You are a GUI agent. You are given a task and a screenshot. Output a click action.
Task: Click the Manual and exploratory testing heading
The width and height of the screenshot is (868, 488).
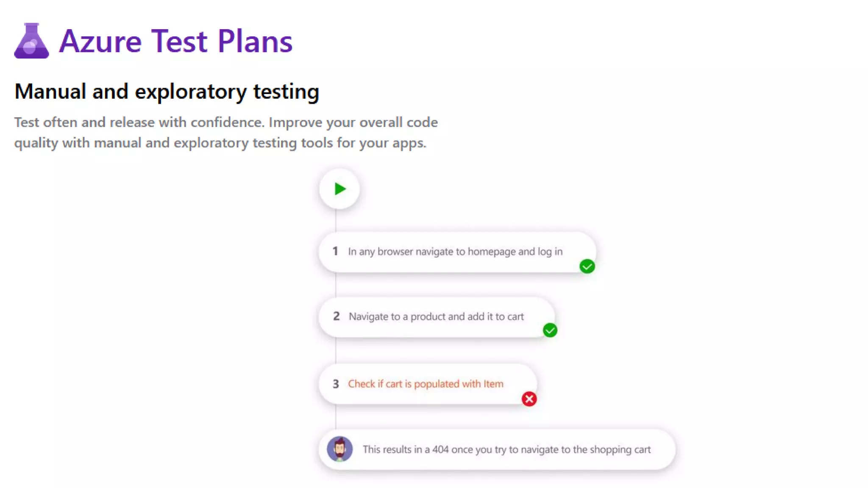click(167, 91)
